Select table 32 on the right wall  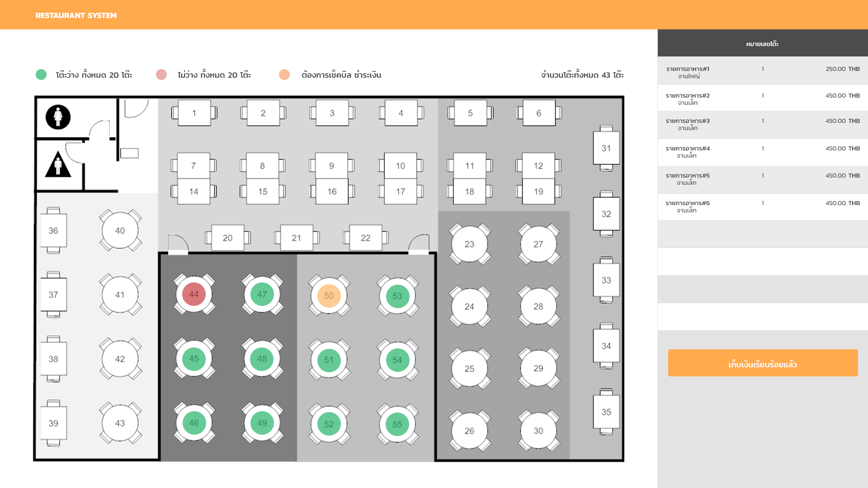click(x=606, y=214)
